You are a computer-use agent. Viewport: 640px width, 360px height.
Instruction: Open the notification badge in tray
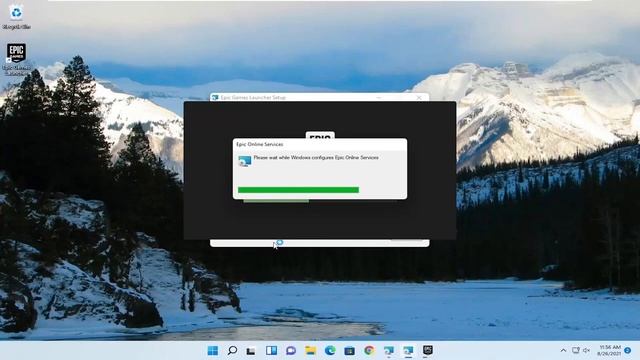pos(628,350)
